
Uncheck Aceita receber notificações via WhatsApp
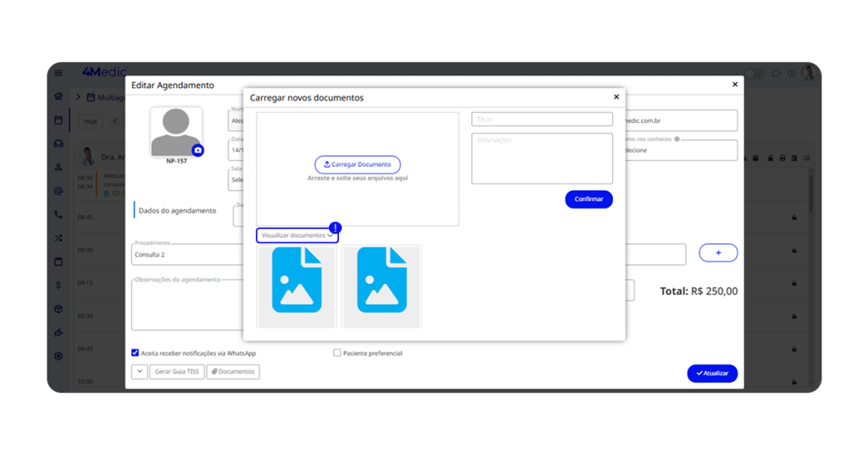click(x=136, y=352)
